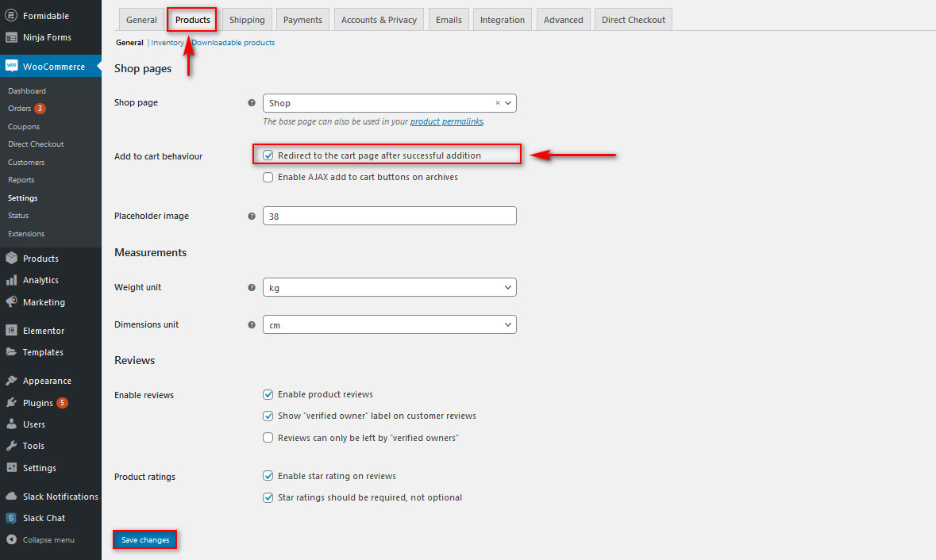Viewport: 936px width, 560px height.
Task: Click the Marketing megaphone icon
Action: (11, 302)
